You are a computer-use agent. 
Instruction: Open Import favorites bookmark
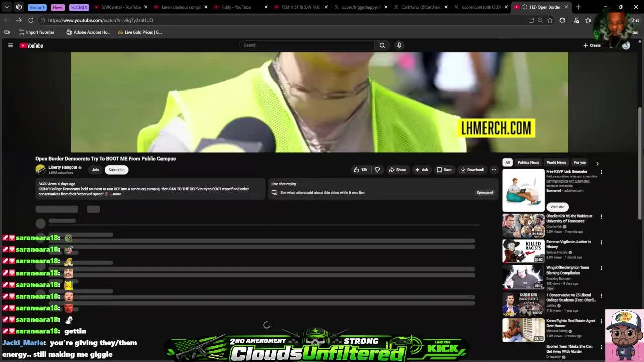36,32
